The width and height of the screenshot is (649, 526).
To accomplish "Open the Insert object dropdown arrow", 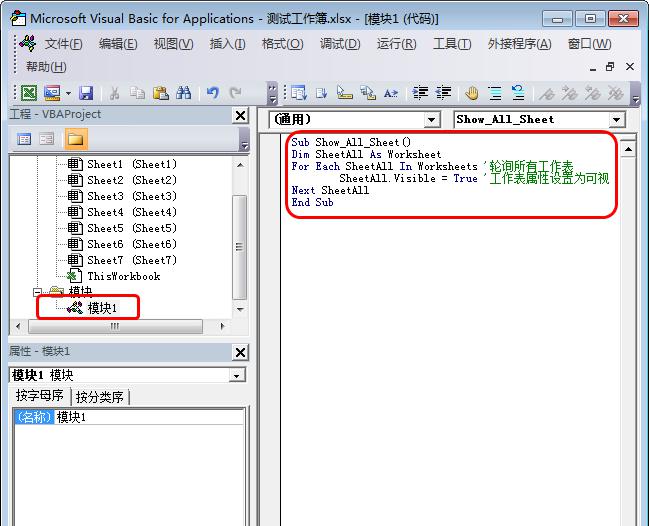I will pos(68,93).
